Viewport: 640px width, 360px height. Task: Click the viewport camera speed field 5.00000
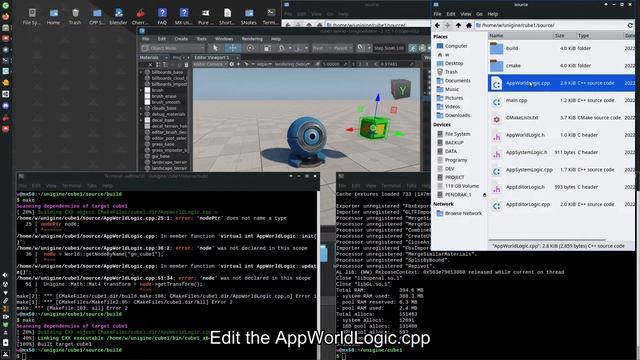pos(331,64)
